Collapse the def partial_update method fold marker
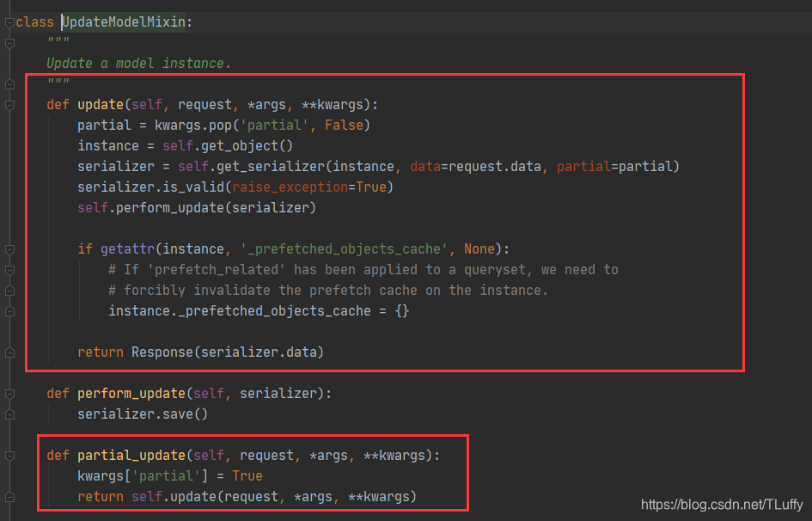The width and height of the screenshot is (812, 521). 9,456
